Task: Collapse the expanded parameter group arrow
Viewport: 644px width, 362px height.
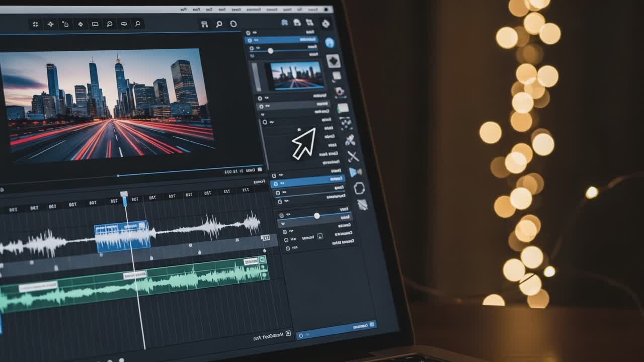Action: coord(283,222)
